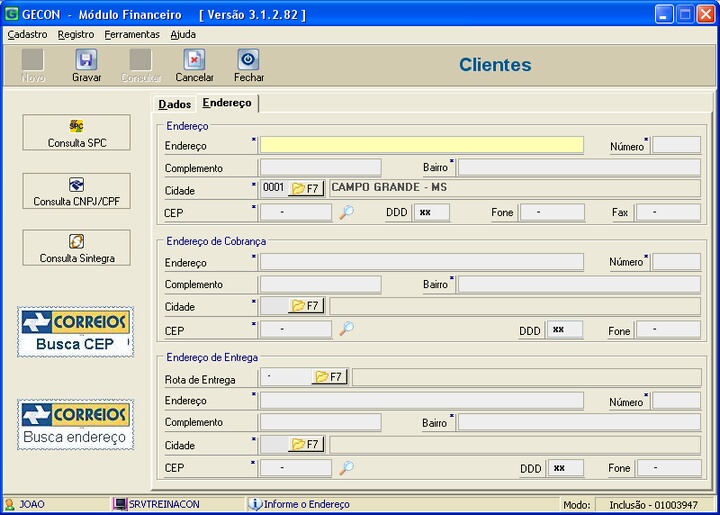The width and height of the screenshot is (720, 515).
Task: Click the CEP magnifier in Endereço de Entrega
Action: [347, 468]
